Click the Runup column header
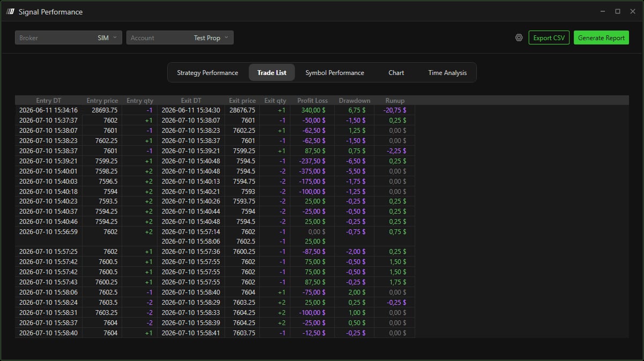 (x=395, y=100)
